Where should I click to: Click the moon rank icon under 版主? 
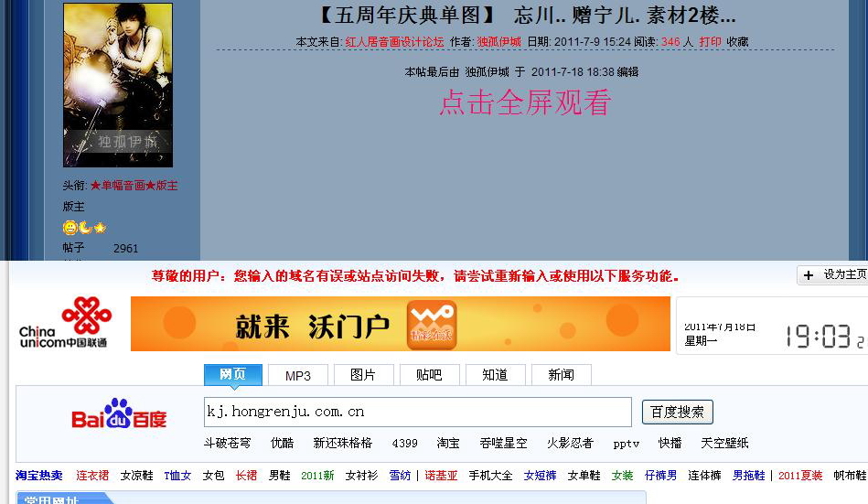(x=84, y=228)
